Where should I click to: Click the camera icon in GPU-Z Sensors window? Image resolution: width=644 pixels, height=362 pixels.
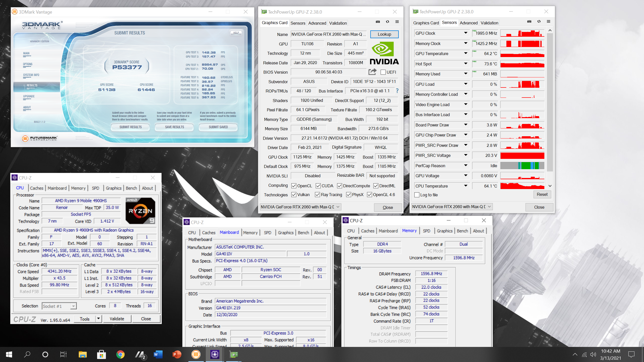click(x=529, y=22)
